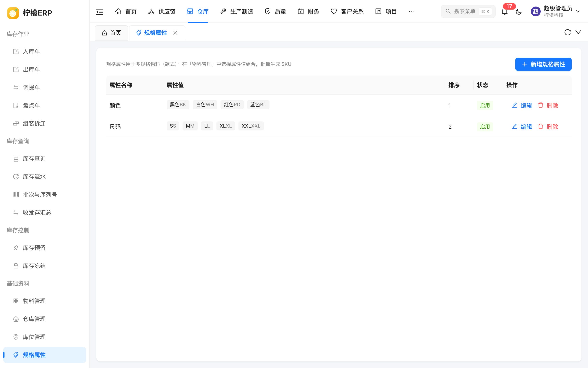Switch to the 首页 page tab
The height and width of the screenshot is (368, 588).
click(x=111, y=33)
